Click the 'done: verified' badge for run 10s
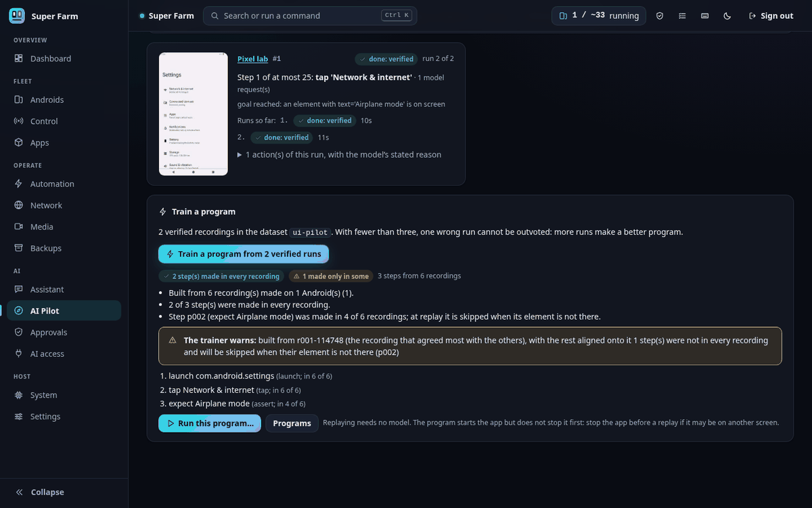The height and width of the screenshot is (508, 812). click(x=325, y=121)
